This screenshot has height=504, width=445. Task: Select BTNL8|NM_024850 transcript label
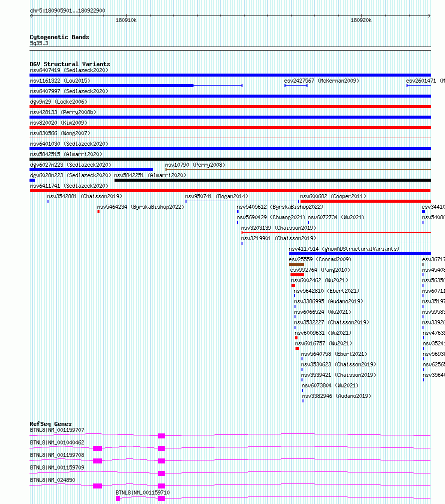[x=52, y=480]
